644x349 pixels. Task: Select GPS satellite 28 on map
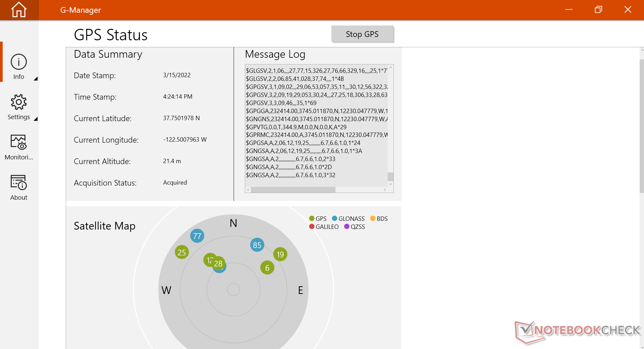point(218,263)
